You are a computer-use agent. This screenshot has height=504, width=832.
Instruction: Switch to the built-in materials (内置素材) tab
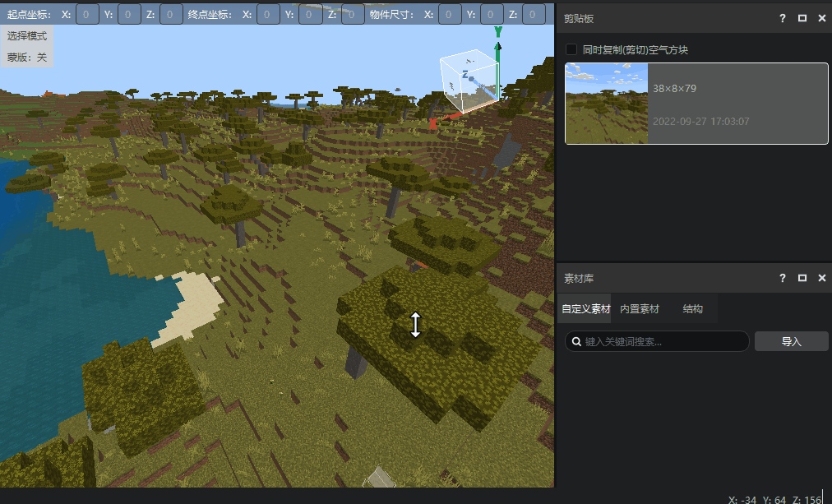[640, 309]
